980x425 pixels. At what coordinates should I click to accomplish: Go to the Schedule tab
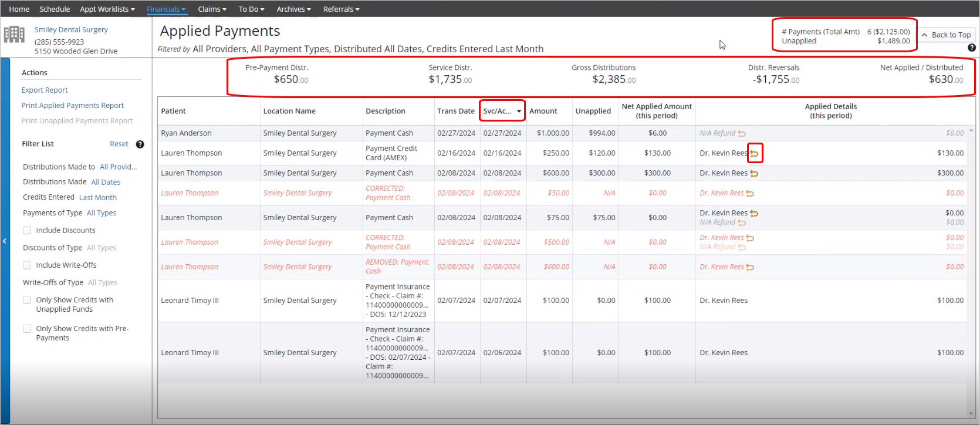pyautogui.click(x=55, y=9)
